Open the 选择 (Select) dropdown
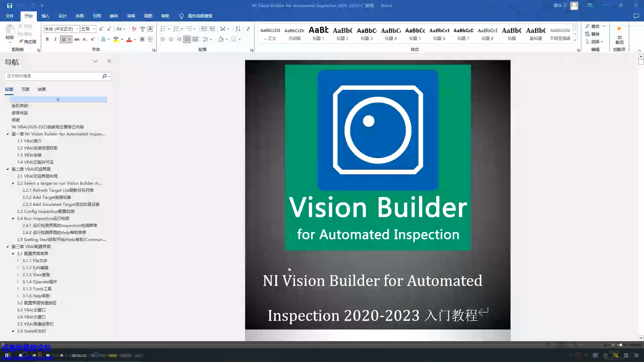Viewport: 644px width, 362px height. tap(595, 42)
